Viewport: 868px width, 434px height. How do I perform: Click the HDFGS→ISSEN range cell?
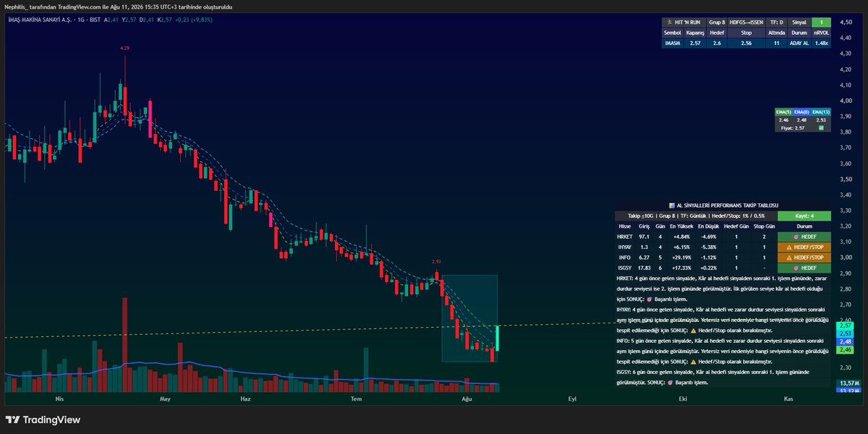tap(745, 23)
